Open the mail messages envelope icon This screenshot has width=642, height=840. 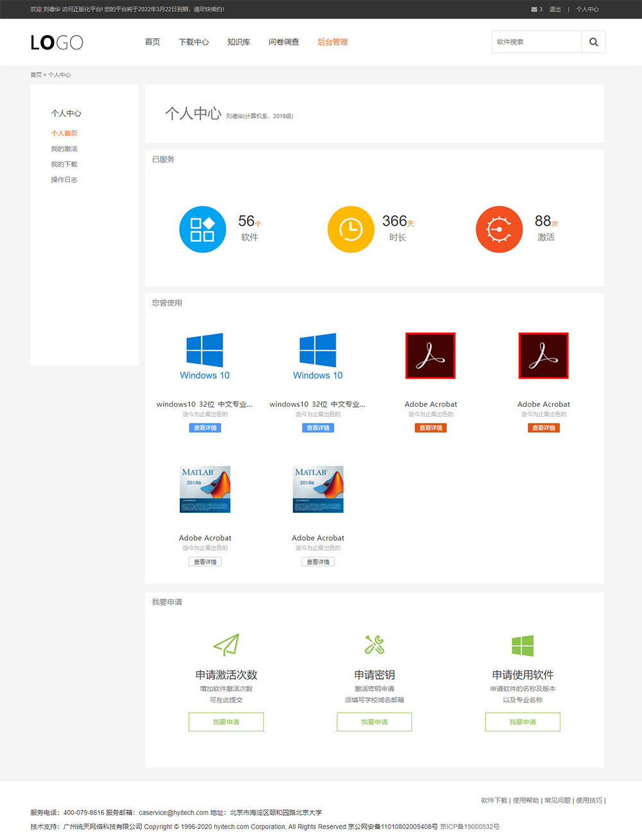534,10
